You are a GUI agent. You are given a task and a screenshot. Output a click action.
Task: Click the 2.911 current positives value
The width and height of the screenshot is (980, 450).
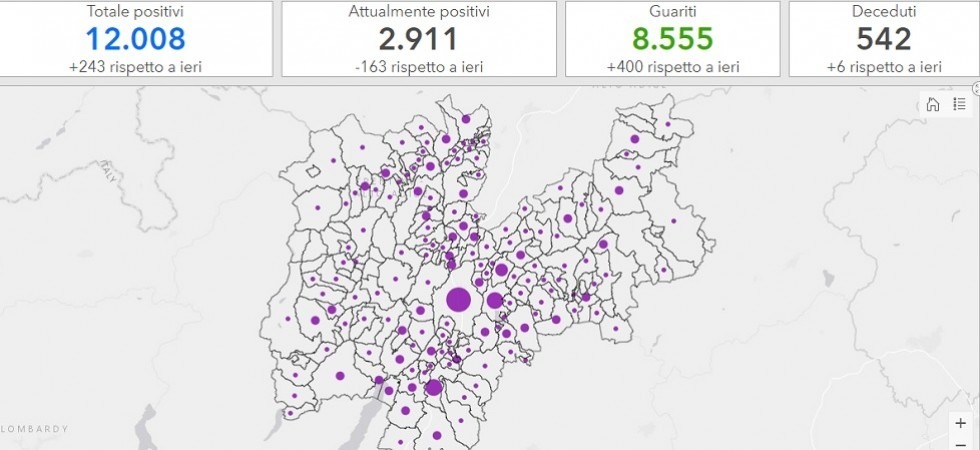tap(419, 39)
